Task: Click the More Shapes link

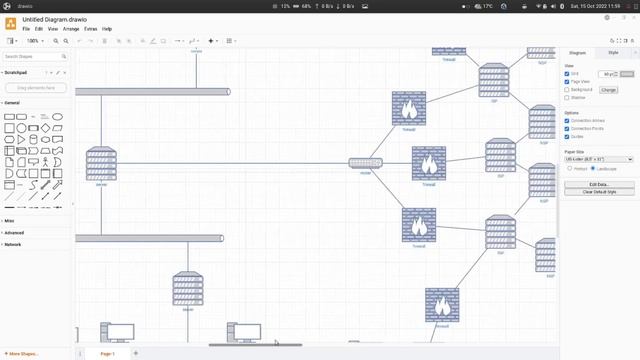Action: point(21,354)
